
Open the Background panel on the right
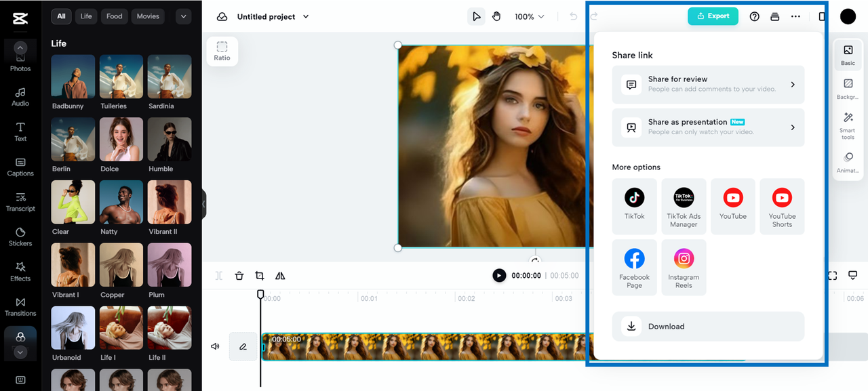click(848, 89)
